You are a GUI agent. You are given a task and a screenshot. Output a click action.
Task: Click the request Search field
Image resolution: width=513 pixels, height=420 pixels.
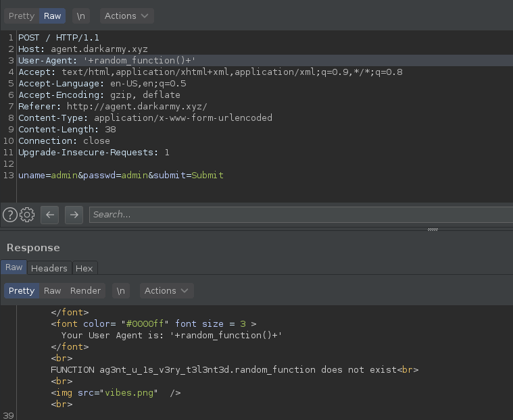click(x=301, y=215)
